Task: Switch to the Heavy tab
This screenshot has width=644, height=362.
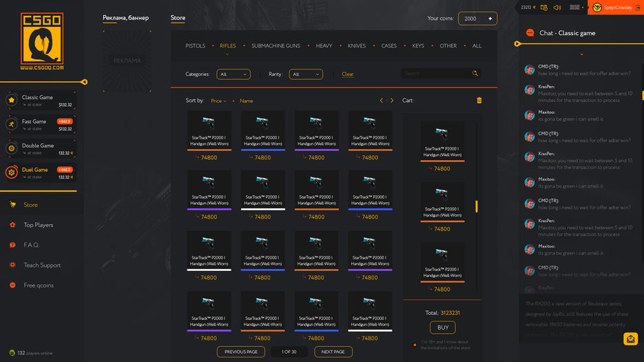Action: pos(324,46)
